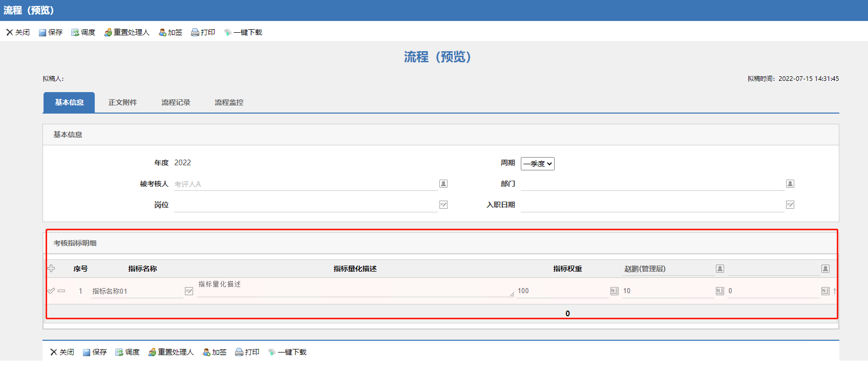Click the person icon beside 赵鹏(管理层)
868x373 pixels.
coord(720,269)
